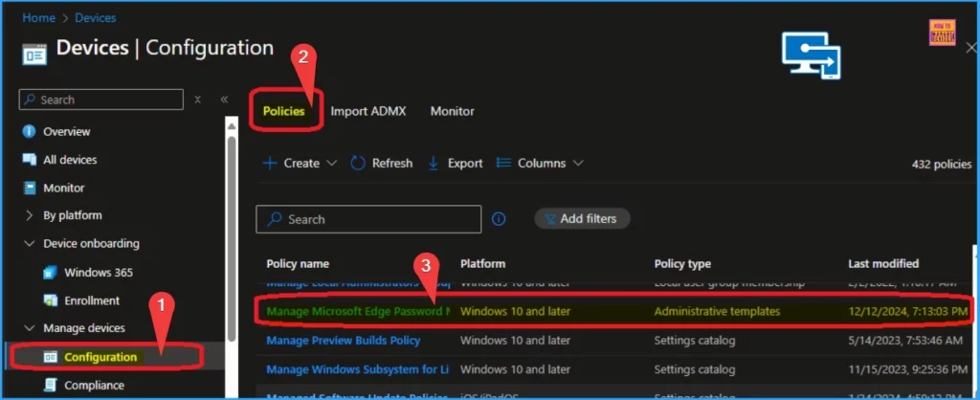Click the Export button label
This screenshot has height=400, width=980.
pyautogui.click(x=465, y=163)
